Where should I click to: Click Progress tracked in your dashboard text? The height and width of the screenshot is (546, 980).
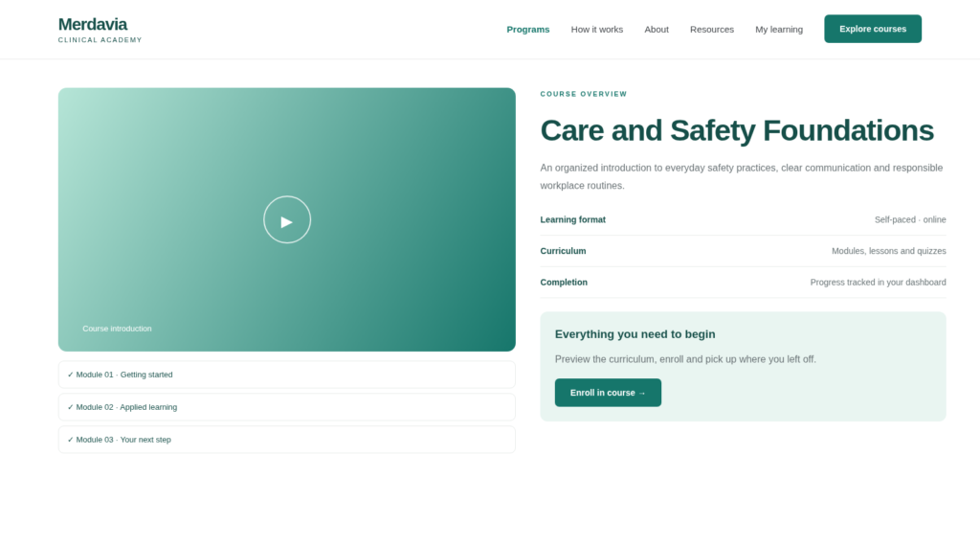[x=879, y=282]
